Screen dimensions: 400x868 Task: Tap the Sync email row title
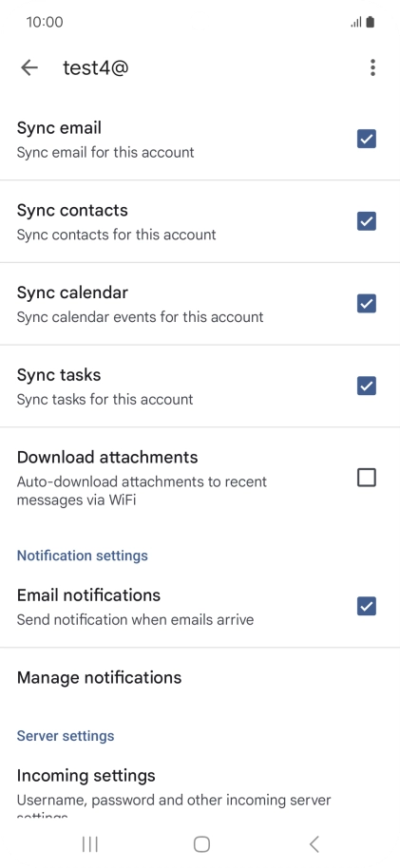[x=59, y=128]
